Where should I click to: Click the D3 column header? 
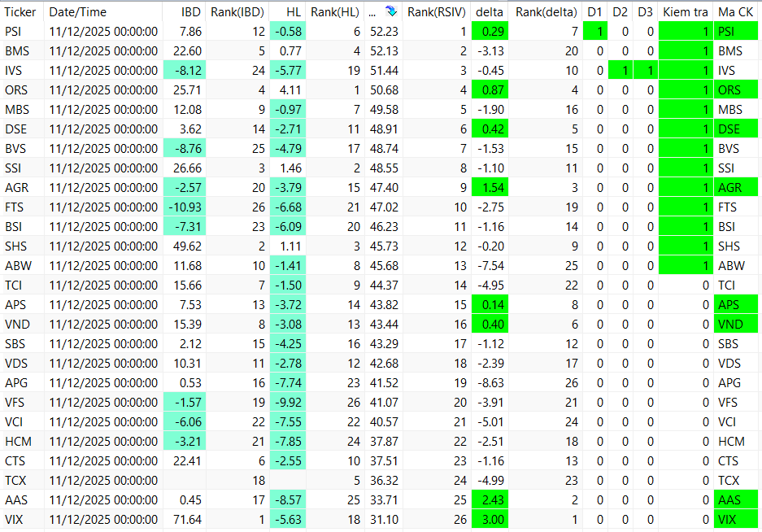coord(646,11)
